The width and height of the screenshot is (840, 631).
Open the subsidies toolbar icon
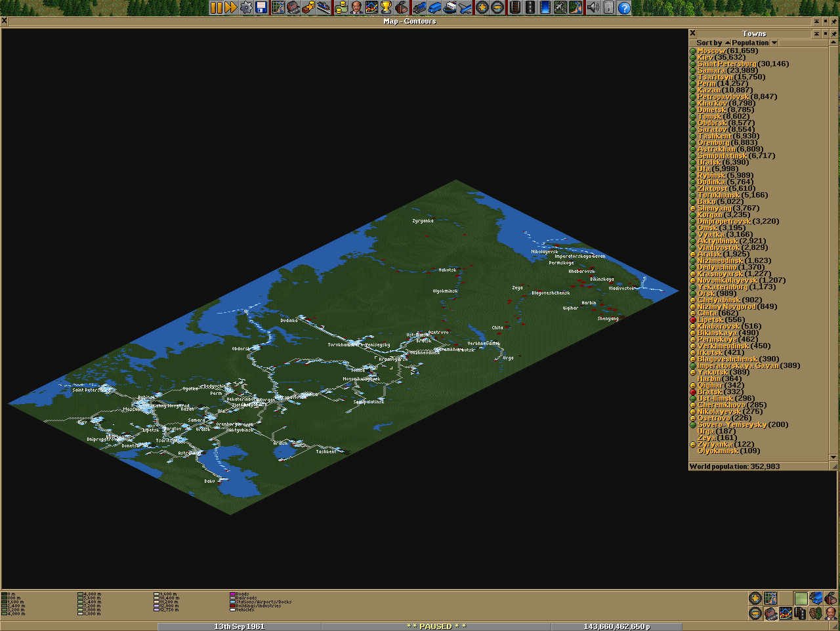click(308, 7)
